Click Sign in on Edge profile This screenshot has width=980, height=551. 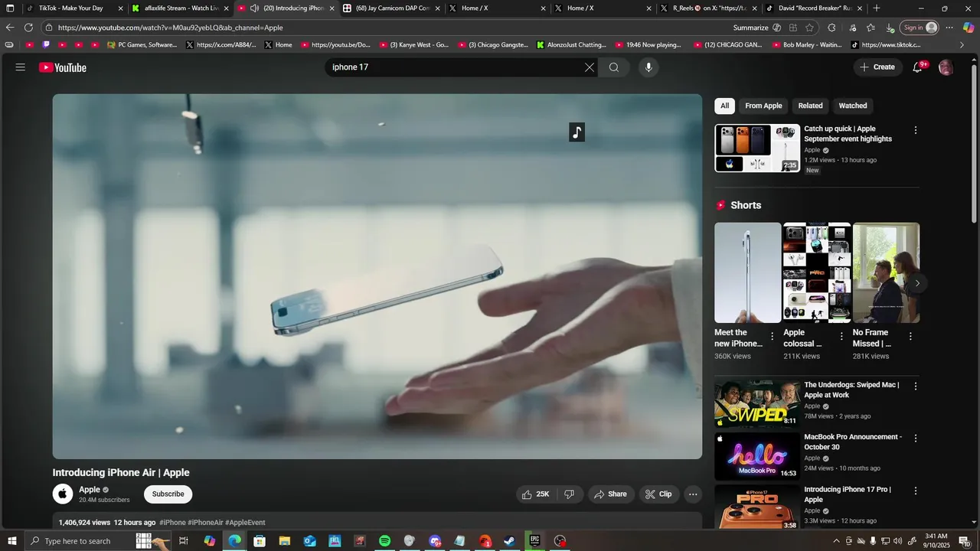pyautogui.click(x=920, y=28)
